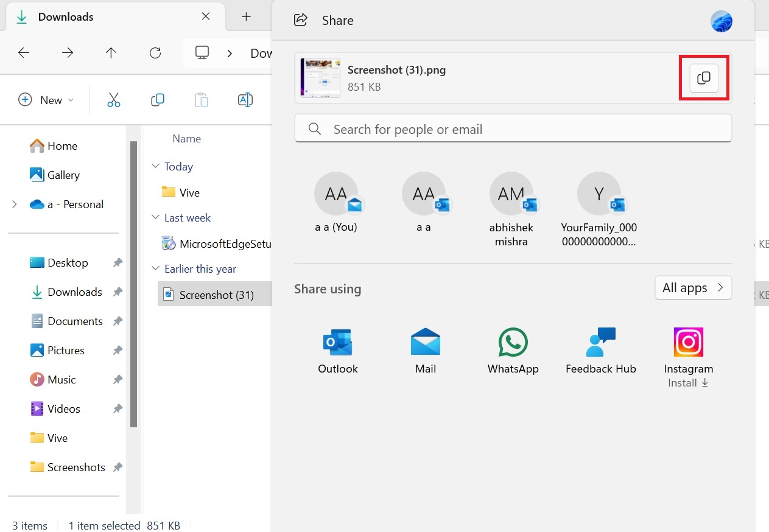Click the profile avatar in Share header
This screenshot has height=532, width=769.
pos(722,21)
